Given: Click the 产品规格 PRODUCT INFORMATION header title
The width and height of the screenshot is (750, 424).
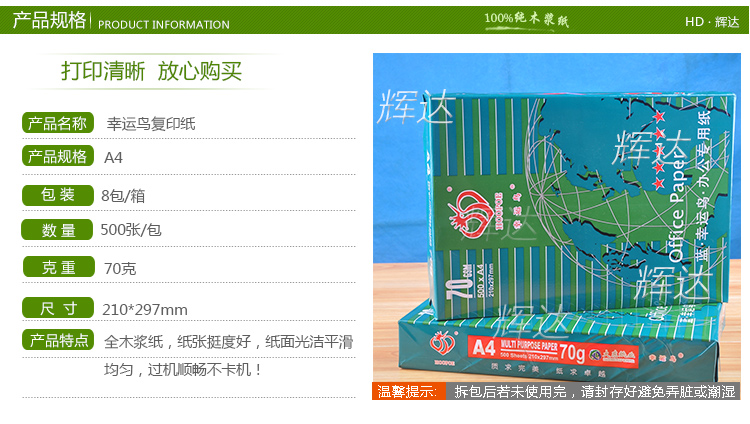Looking at the screenshot, I should [x=121, y=21].
